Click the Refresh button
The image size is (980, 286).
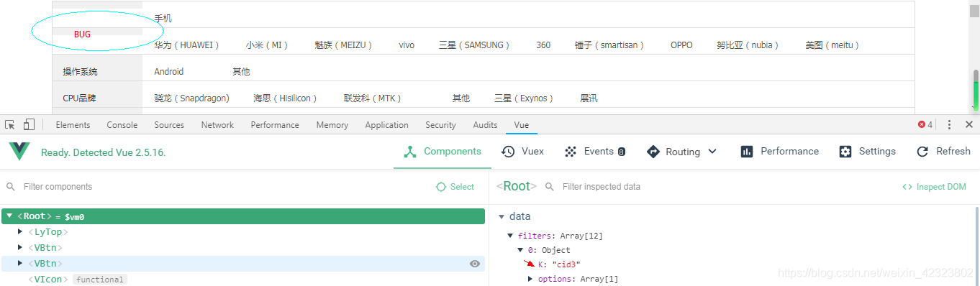pos(943,152)
